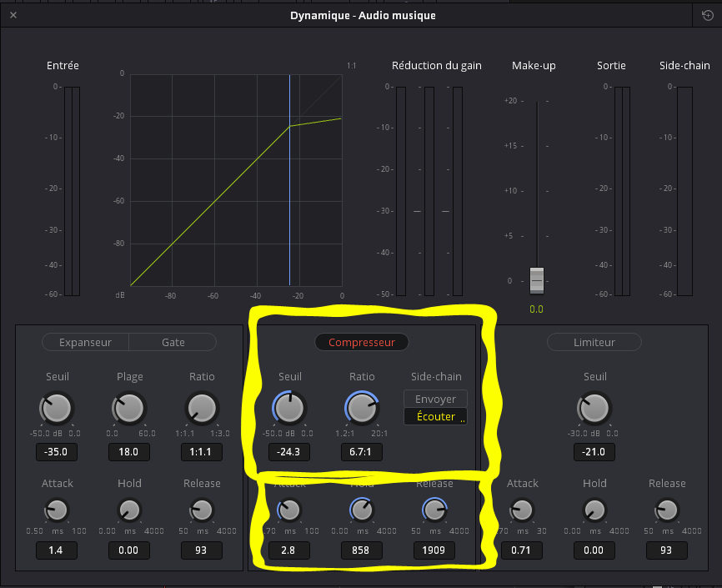The width and height of the screenshot is (722, 588).
Task: Select the Expanseur Seuil value -35.0
Action: 57,452
